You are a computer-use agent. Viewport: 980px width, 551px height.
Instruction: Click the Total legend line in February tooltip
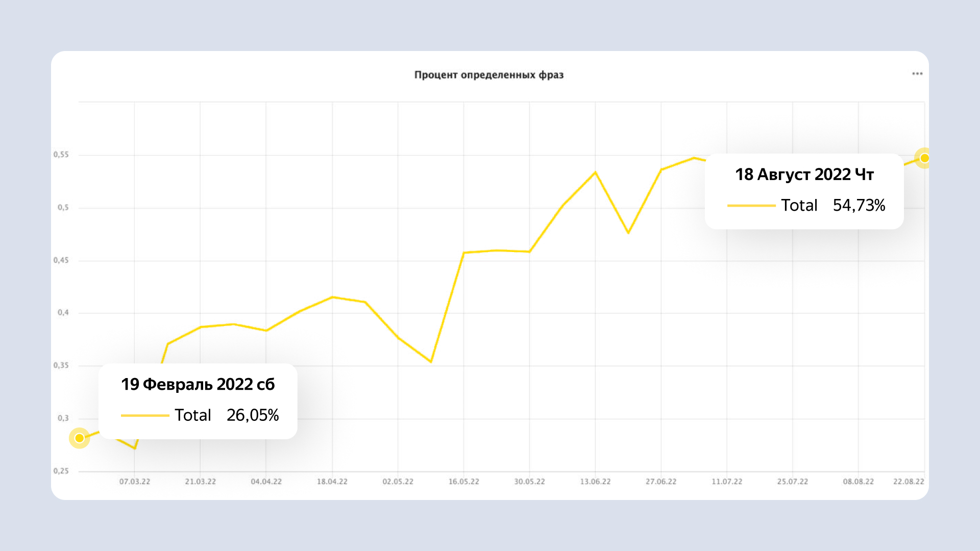click(x=145, y=415)
